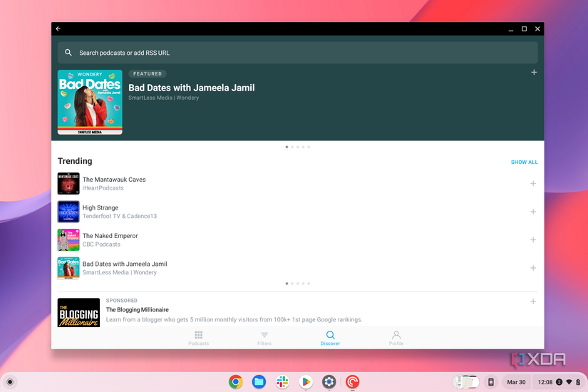Open the holding space tray on the shelf
Image resolution: width=588 pixels, height=392 pixels.
465,382
